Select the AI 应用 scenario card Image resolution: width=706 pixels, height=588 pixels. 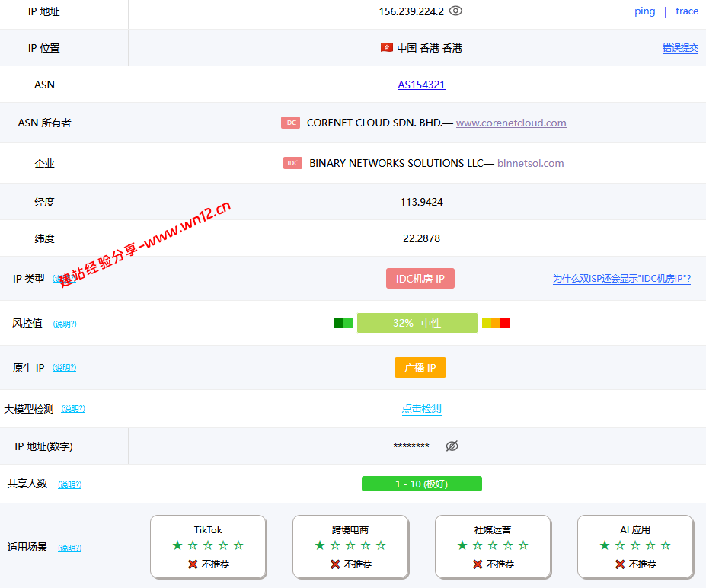pyautogui.click(x=635, y=547)
